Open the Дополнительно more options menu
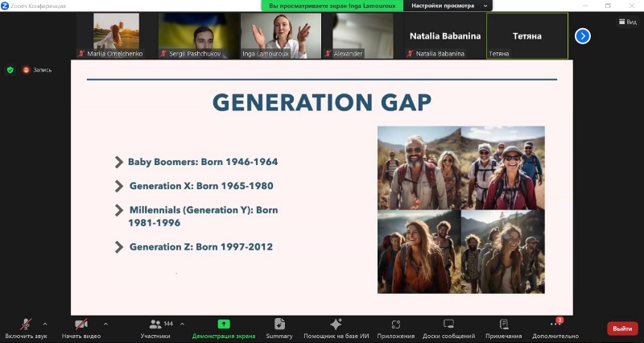This screenshot has height=343, width=644. click(x=555, y=324)
